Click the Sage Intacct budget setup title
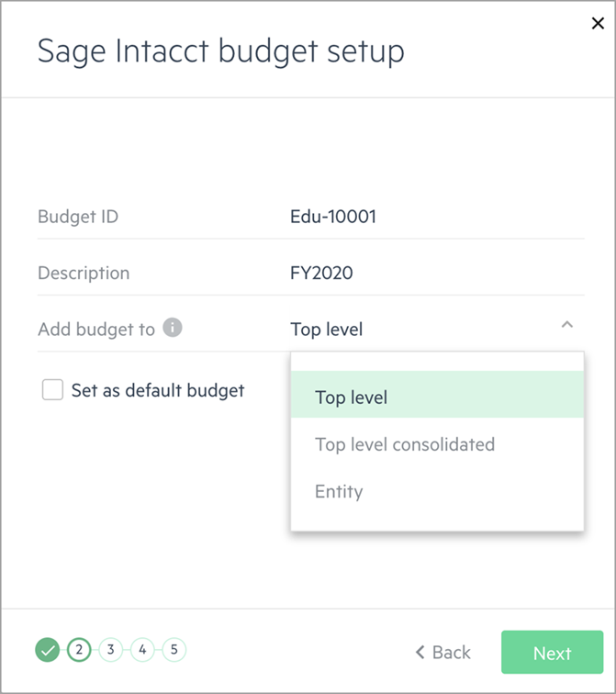Image resolution: width=616 pixels, height=694 pixels. tap(221, 51)
